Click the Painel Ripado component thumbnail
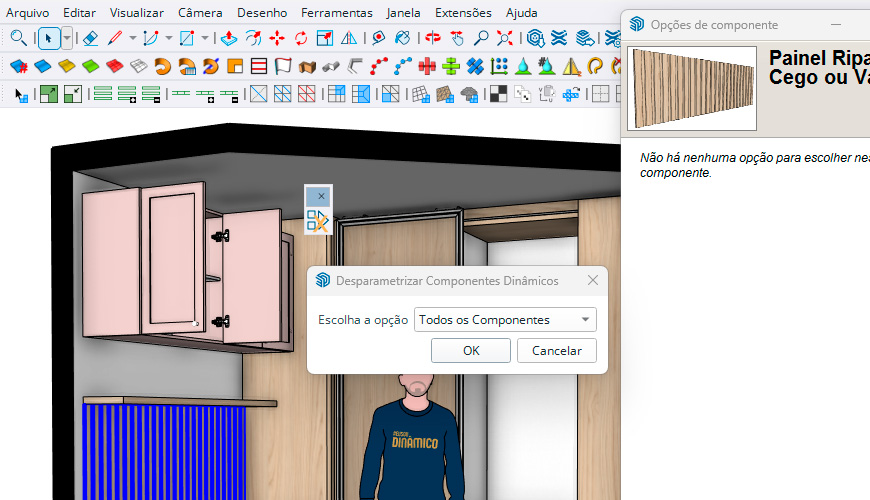870x500 pixels. (692, 89)
